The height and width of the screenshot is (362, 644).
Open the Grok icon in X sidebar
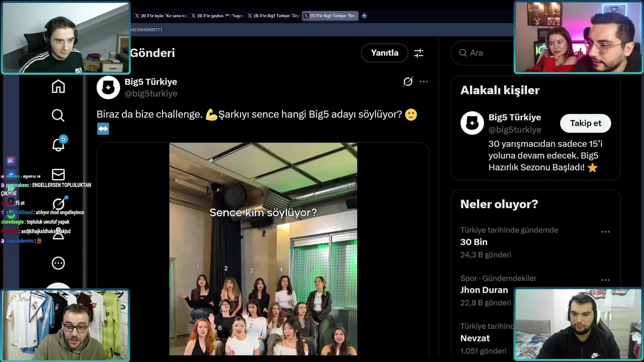coord(58,204)
